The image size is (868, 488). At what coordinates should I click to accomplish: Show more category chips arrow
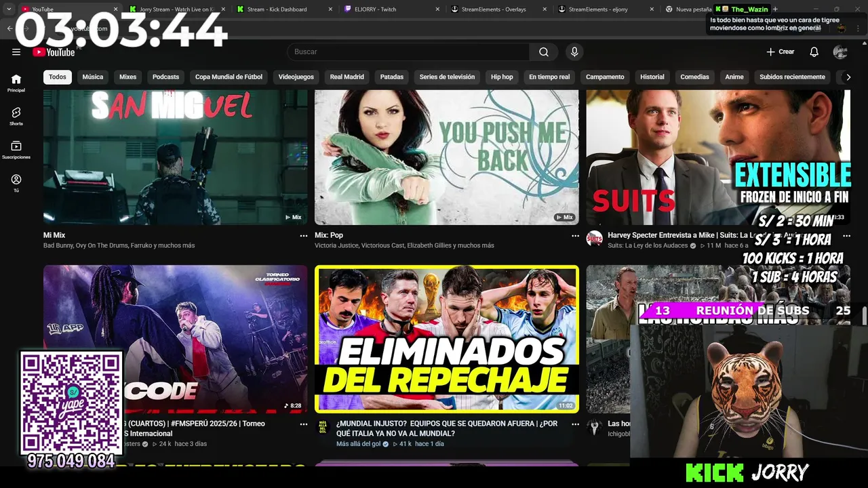(848, 77)
